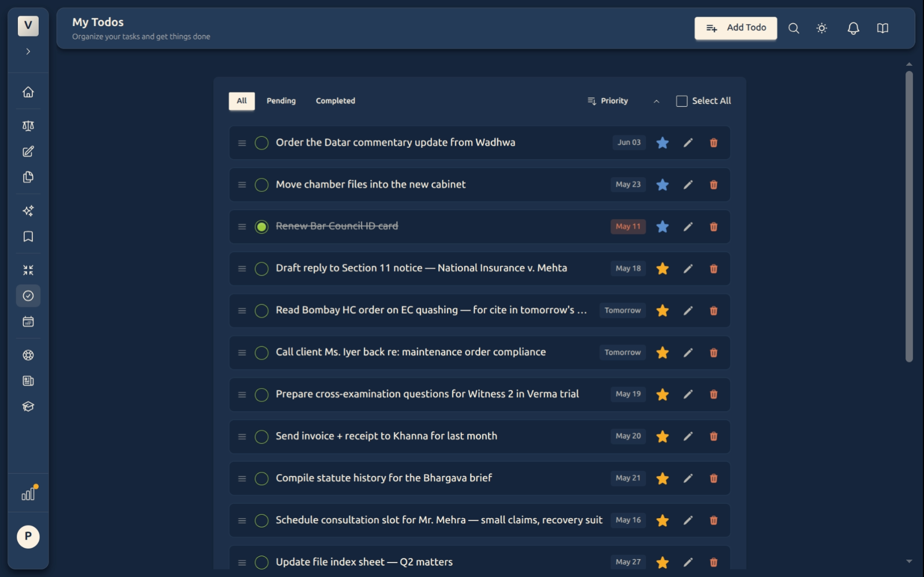
Task: Click Tomorrow badge on Call client Ms. Iyer
Action: coord(622,352)
